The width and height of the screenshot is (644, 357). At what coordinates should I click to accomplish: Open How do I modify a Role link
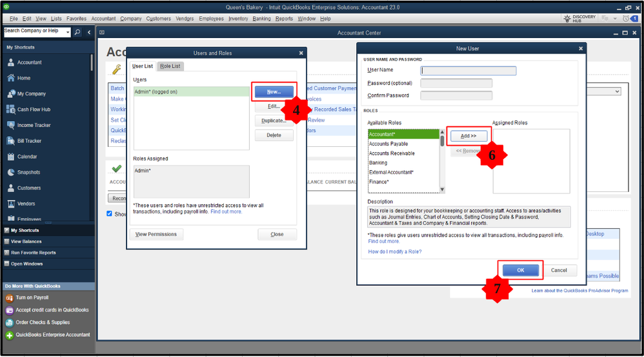pos(395,251)
